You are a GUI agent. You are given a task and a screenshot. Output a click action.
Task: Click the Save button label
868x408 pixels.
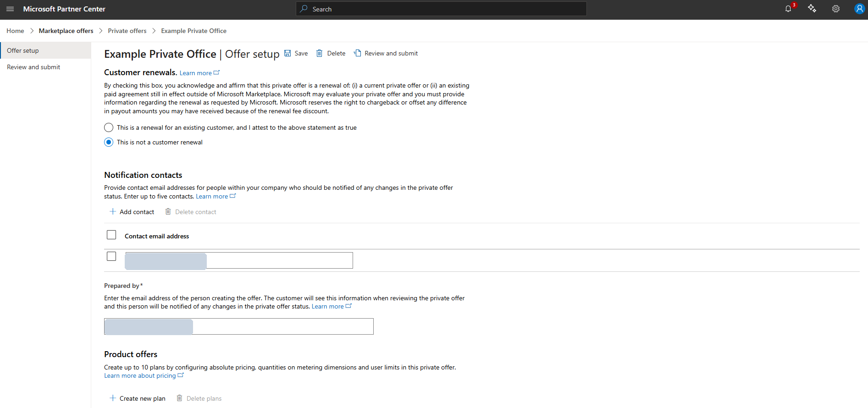coord(301,53)
